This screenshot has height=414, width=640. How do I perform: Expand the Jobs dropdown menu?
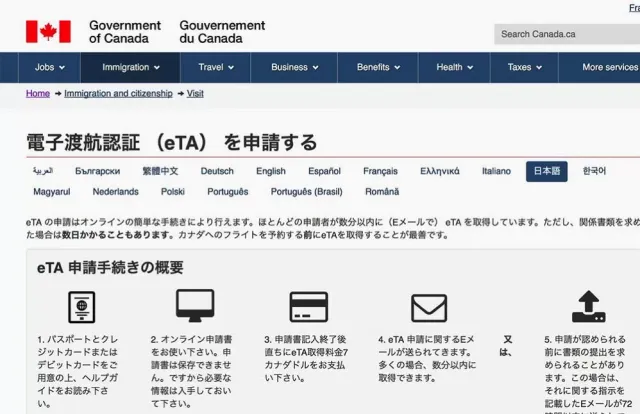[49, 67]
